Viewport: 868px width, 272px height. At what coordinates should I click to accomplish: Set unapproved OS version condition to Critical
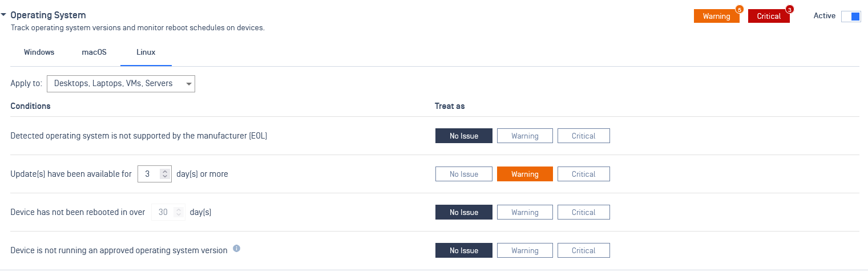point(583,250)
